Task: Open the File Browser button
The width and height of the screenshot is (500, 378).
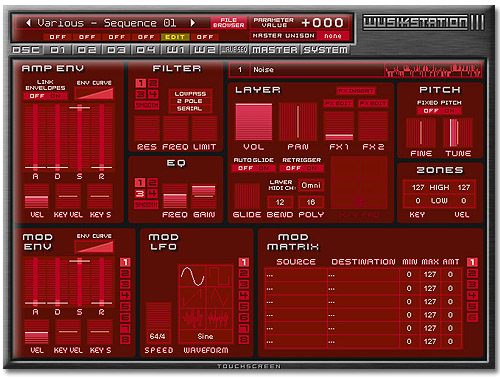Action: [x=229, y=23]
